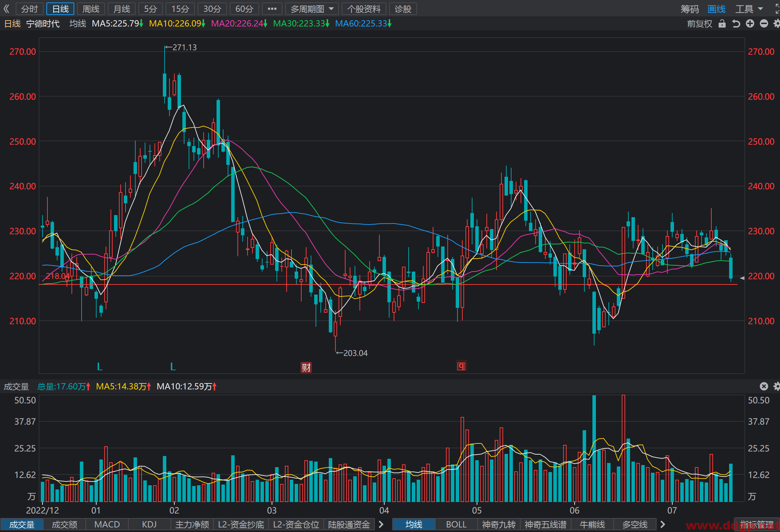Toggle the 筹码 chip distribution panel
This screenshot has height=532, width=780.
690,9
